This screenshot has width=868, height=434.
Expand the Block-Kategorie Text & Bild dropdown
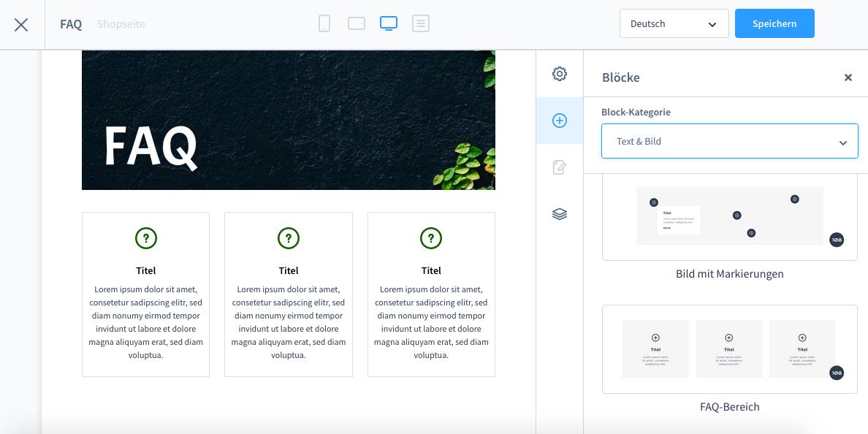point(730,141)
